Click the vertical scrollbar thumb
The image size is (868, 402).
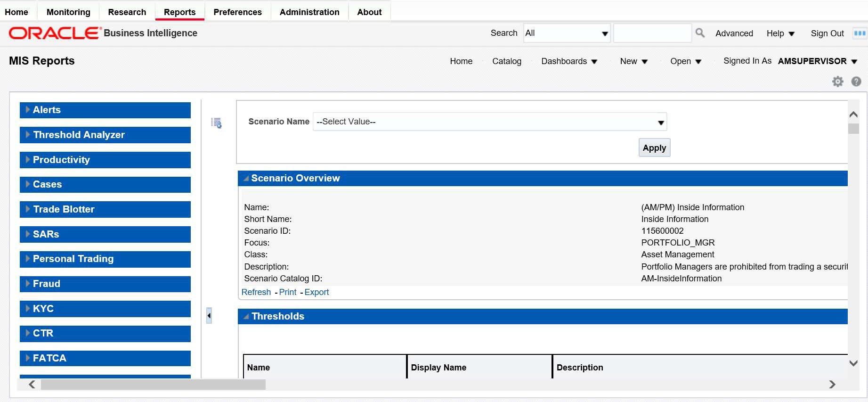(x=853, y=129)
